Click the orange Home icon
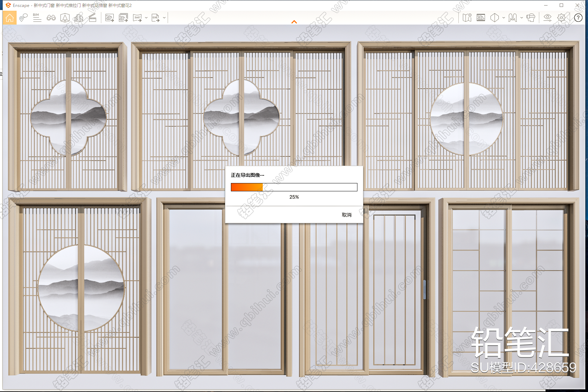The width and height of the screenshot is (588, 392). tap(10, 18)
